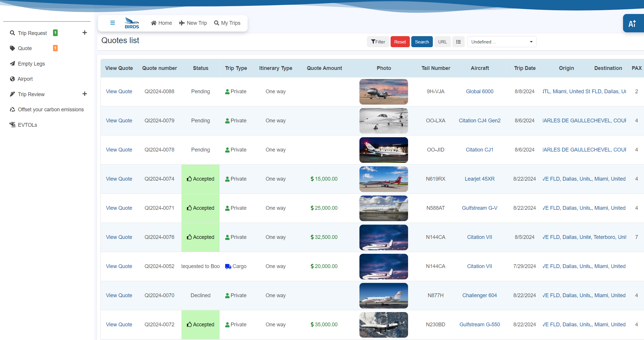644x340 pixels.
Task: Click the BIRDS logo in the navbar
Action: [x=132, y=23]
